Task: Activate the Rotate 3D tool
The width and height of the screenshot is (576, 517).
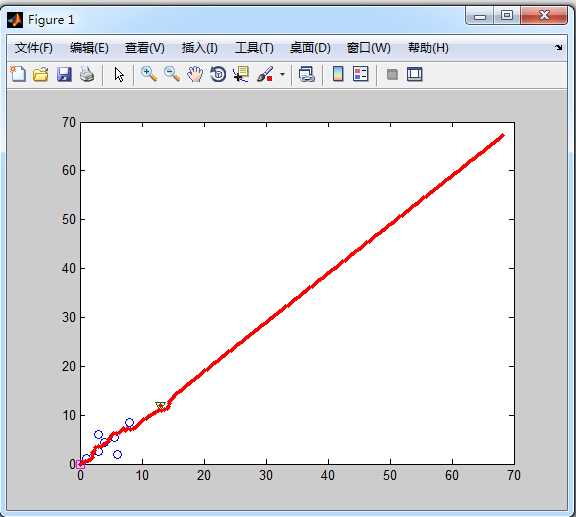Action: (218, 74)
